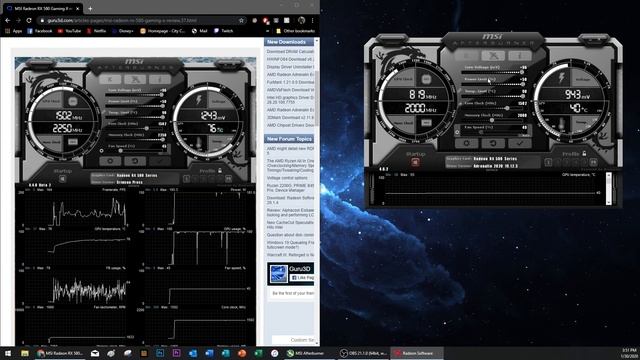The image size is (640, 360).
Task: Click the Temp Limit slider handle
Action: [522, 96]
